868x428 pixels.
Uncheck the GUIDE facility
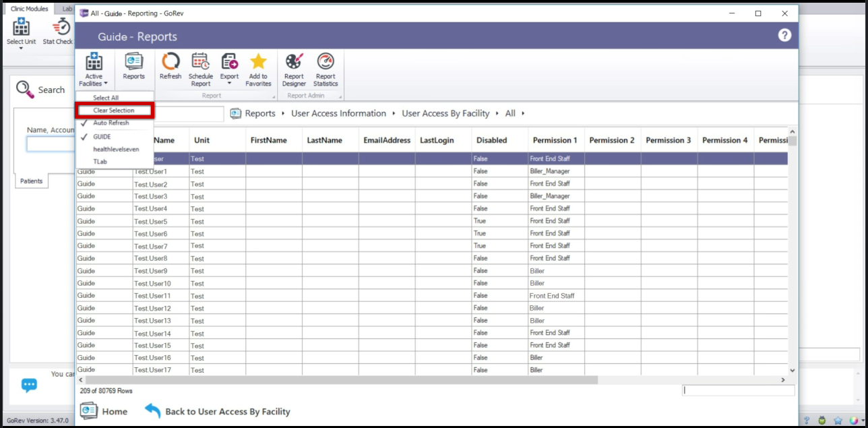pyautogui.click(x=115, y=137)
